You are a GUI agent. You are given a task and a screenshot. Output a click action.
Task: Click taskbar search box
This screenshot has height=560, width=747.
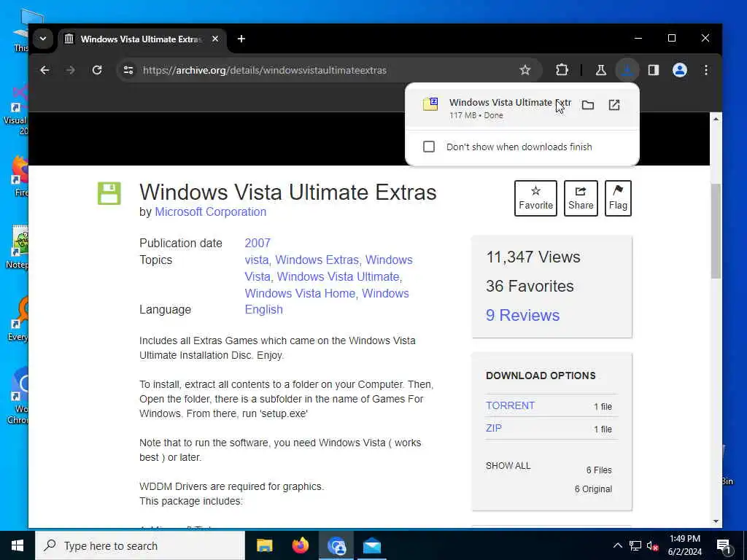click(x=140, y=545)
